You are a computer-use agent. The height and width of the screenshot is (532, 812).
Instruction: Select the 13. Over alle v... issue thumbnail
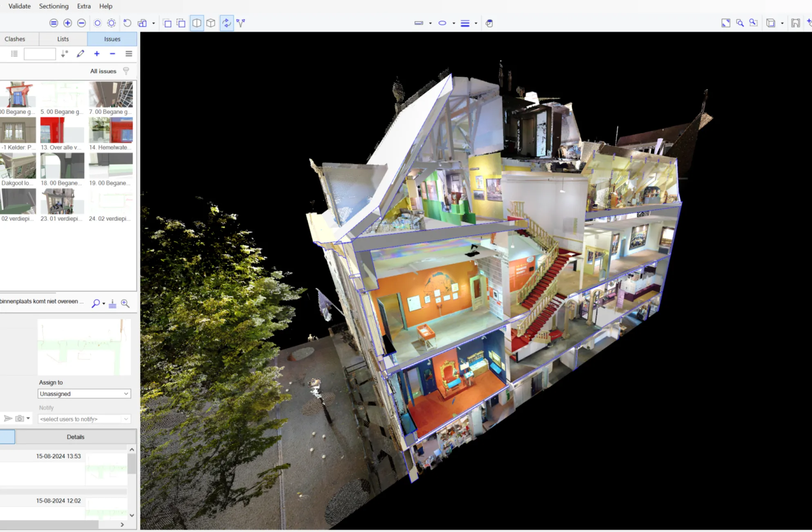point(62,130)
